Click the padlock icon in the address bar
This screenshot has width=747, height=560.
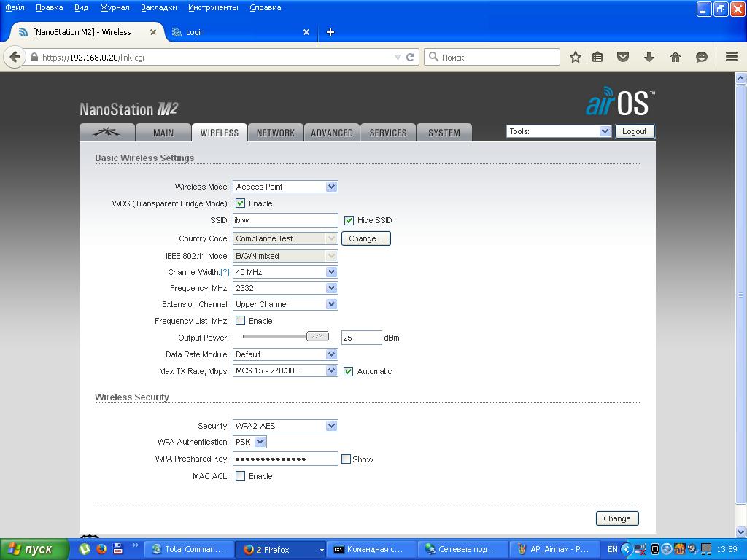click(34, 57)
